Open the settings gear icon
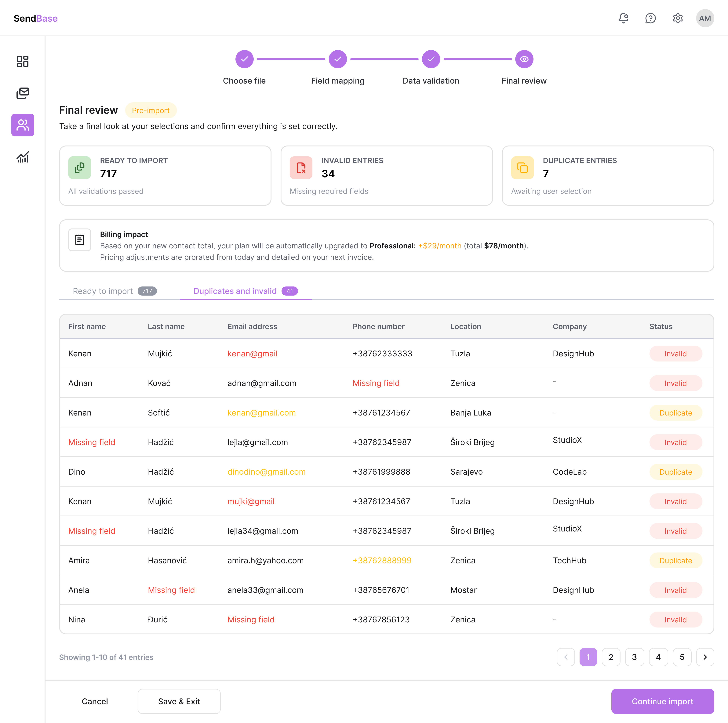The image size is (728, 723). point(678,18)
